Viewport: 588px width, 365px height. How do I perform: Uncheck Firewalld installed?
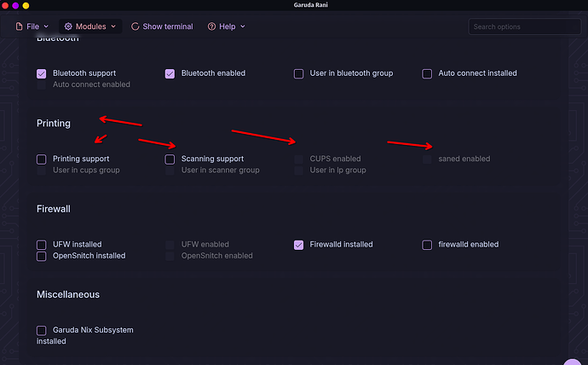click(299, 245)
